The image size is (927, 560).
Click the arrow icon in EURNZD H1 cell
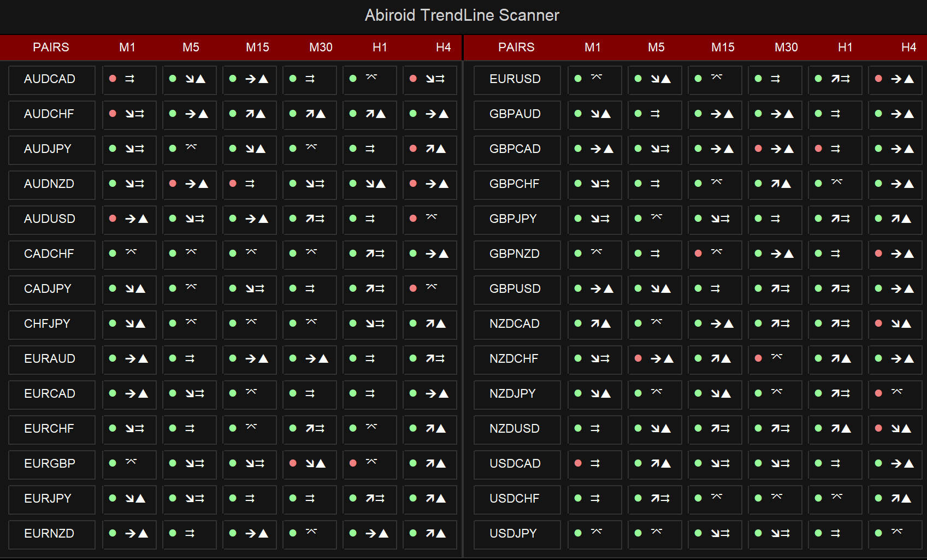point(370,534)
